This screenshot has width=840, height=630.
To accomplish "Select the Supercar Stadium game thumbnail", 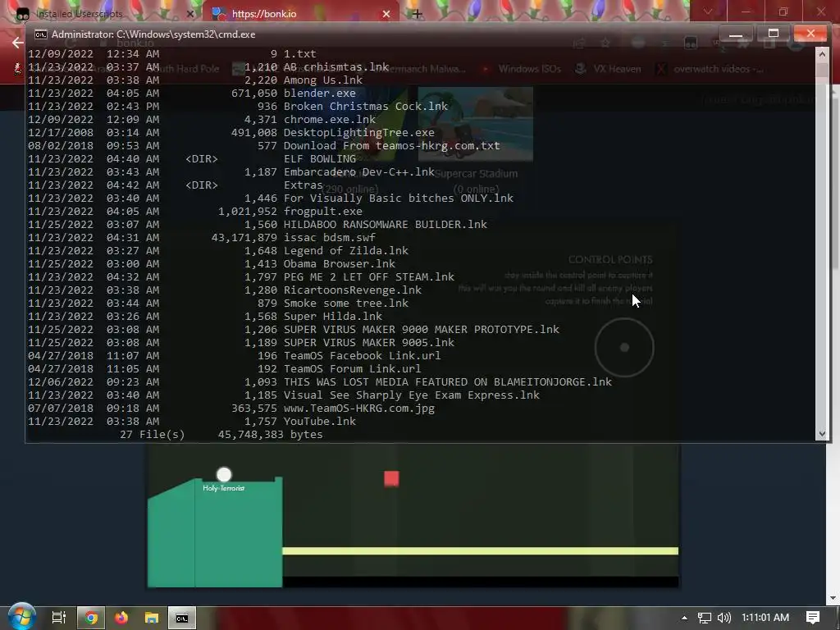I will point(476,125).
